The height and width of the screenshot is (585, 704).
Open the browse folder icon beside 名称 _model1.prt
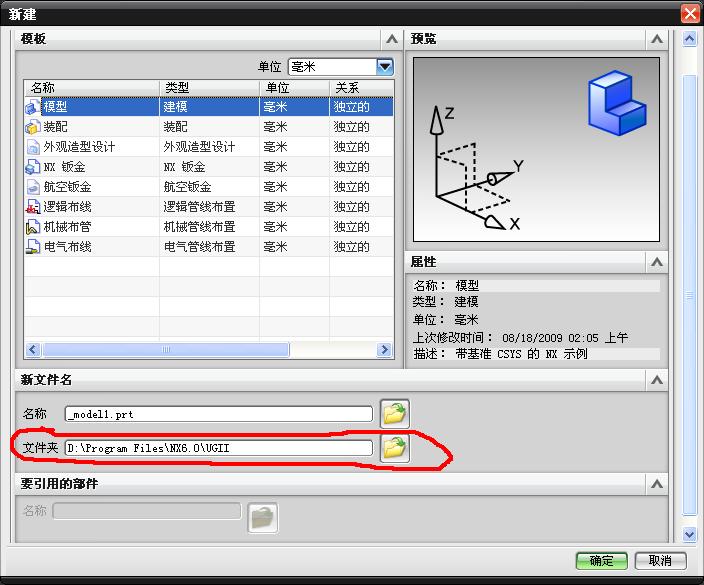pos(395,413)
